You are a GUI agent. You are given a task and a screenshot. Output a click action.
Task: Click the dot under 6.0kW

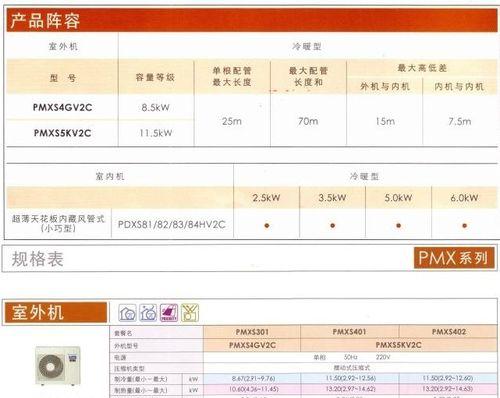click(x=465, y=226)
